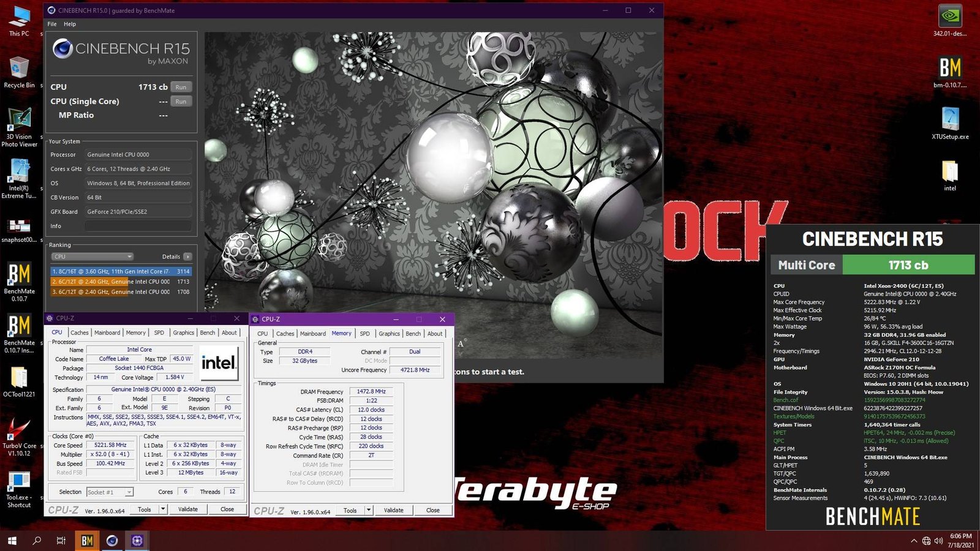Click the BenchMate icon in the taskbar
Screen dimensions: 980x551
click(x=87, y=541)
